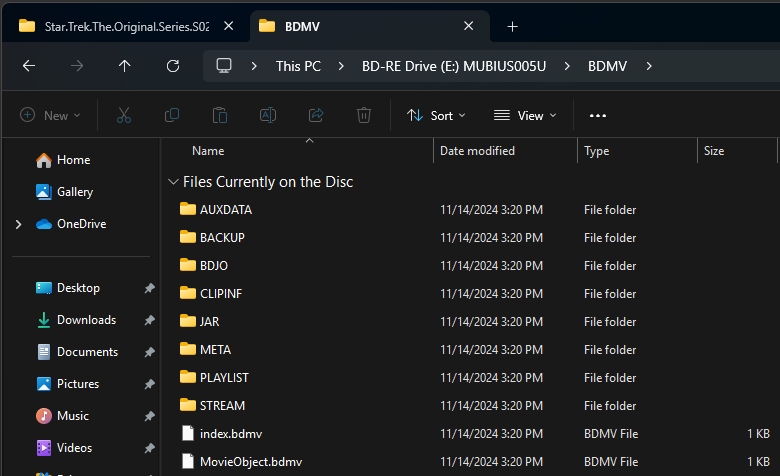
Task: Click the chevron after BD-RE Drive breadcrumb
Action: (x=567, y=66)
